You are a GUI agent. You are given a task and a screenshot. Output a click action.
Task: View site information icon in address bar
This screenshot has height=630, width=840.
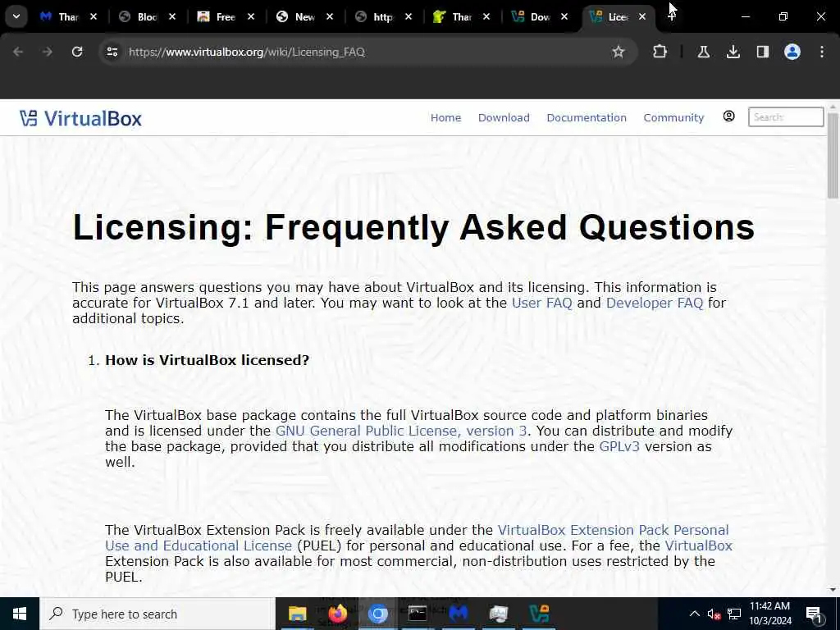pyautogui.click(x=112, y=52)
